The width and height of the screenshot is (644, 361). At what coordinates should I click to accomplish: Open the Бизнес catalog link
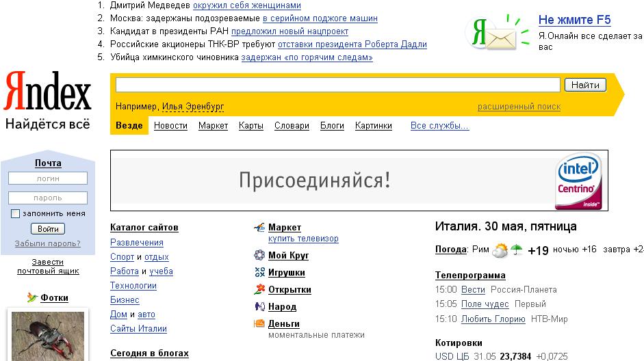coord(125,300)
